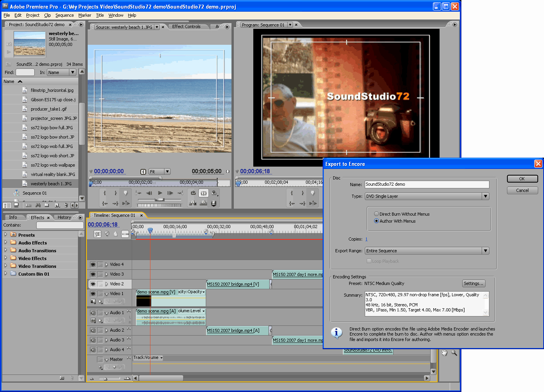Collapse Video 1 track

(x=106, y=294)
